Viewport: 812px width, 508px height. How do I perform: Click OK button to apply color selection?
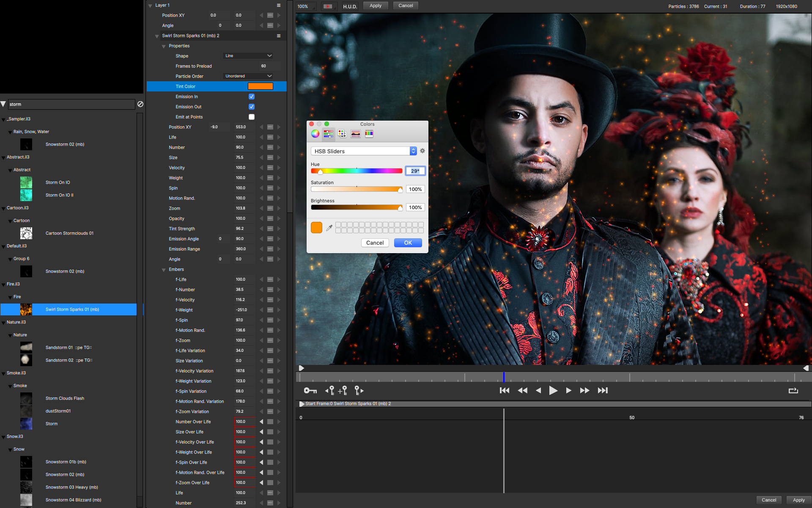point(407,242)
